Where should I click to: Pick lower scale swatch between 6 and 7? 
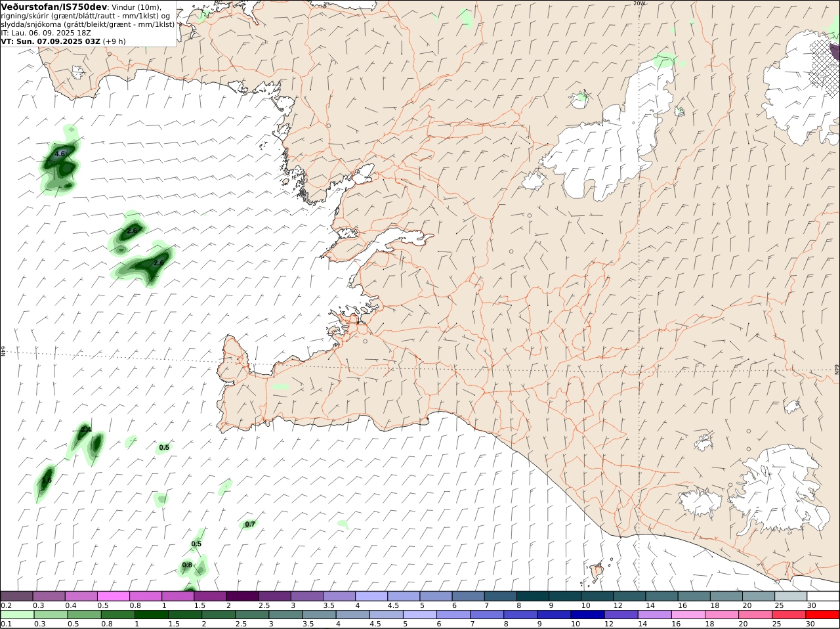point(453,615)
